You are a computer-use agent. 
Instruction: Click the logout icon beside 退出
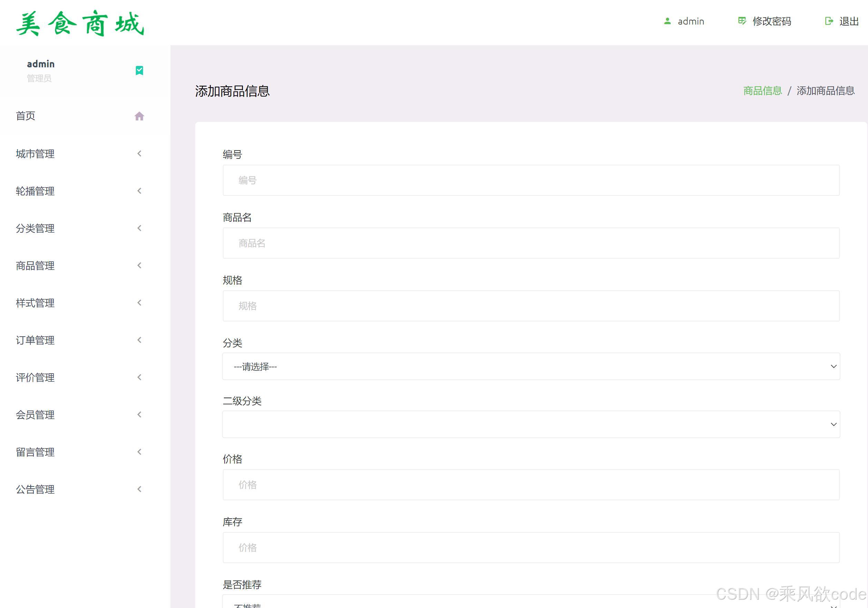click(x=828, y=21)
